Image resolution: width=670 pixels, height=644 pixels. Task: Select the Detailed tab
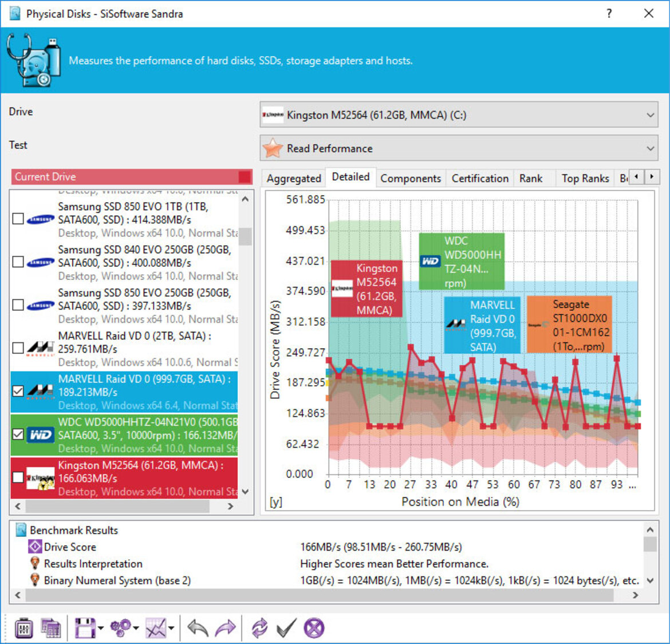click(x=351, y=177)
